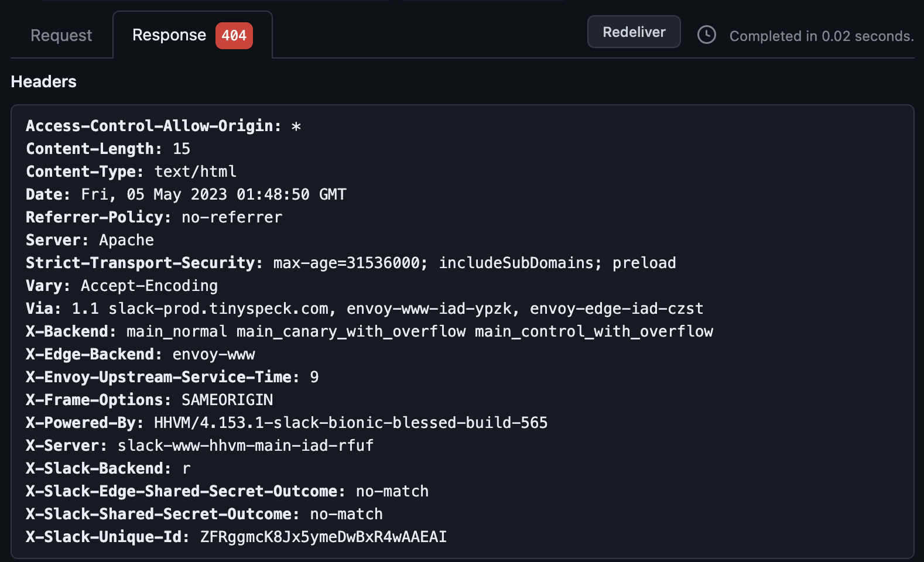
Task: Click the X-Frame-Options SAMEORIGIN line
Action: pyautogui.click(x=149, y=400)
